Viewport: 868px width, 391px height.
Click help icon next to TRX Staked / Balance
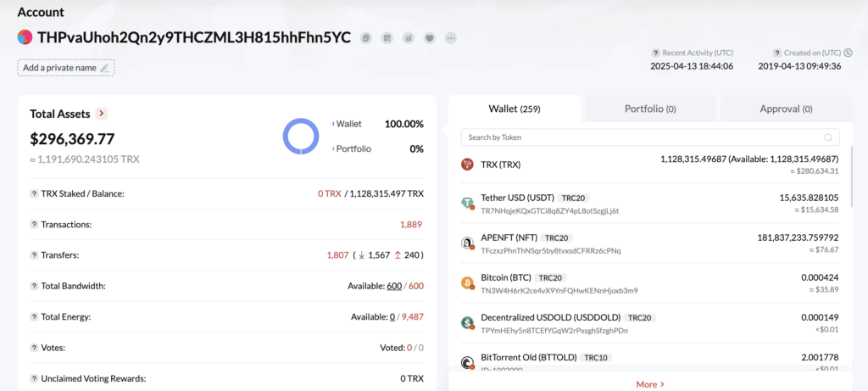click(34, 194)
